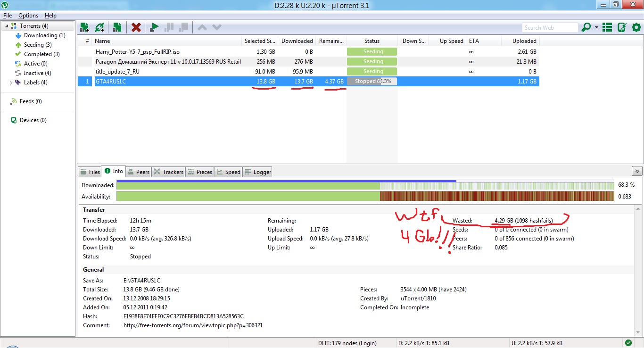
Task: Open Preferences via the gear icon
Action: tap(636, 27)
